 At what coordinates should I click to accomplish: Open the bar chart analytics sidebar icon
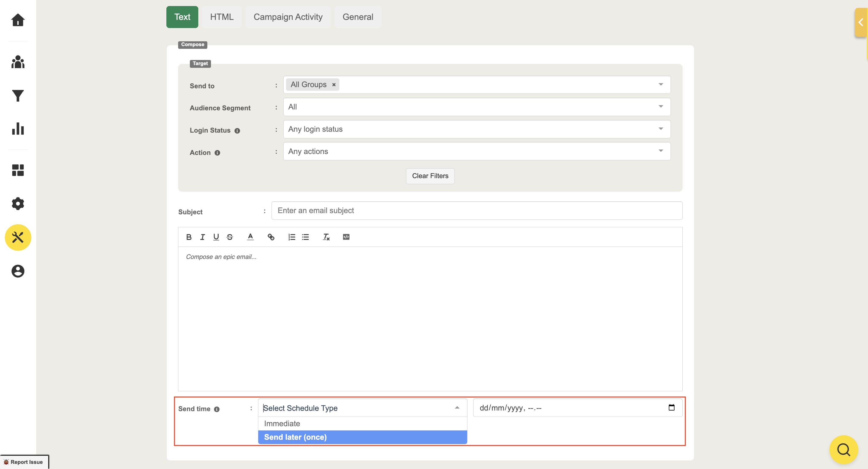pyautogui.click(x=18, y=129)
